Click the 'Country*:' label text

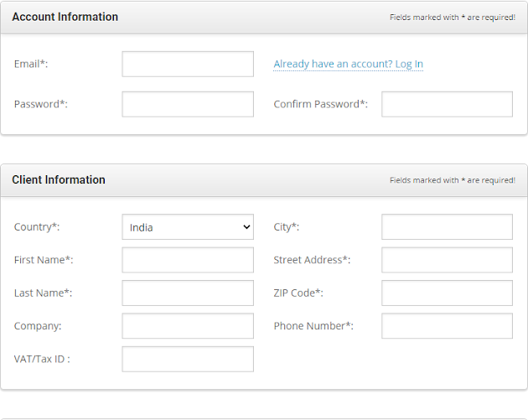pos(37,227)
